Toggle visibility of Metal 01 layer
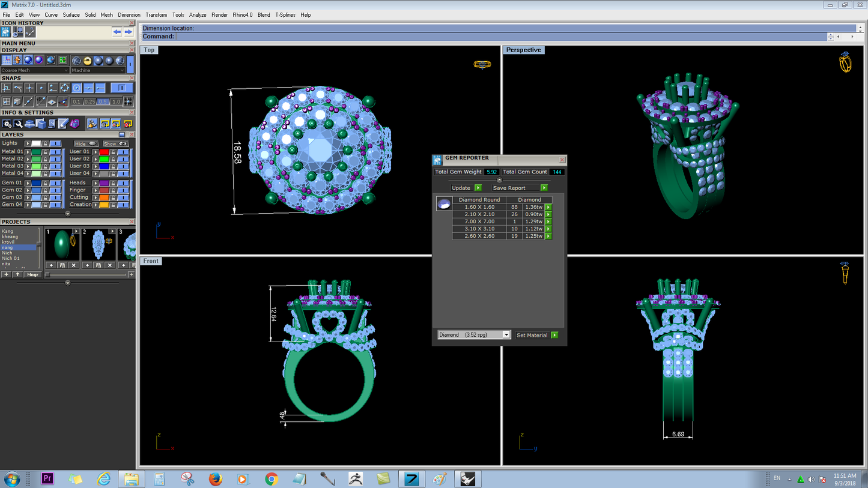Screen dimensions: 868x488 [55, 152]
